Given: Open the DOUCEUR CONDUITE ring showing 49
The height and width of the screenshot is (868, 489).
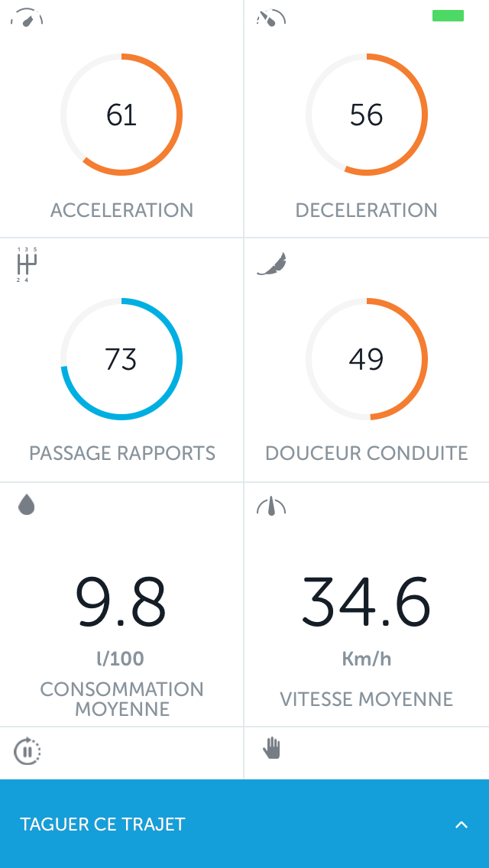Looking at the screenshot, I should [367, 358].
